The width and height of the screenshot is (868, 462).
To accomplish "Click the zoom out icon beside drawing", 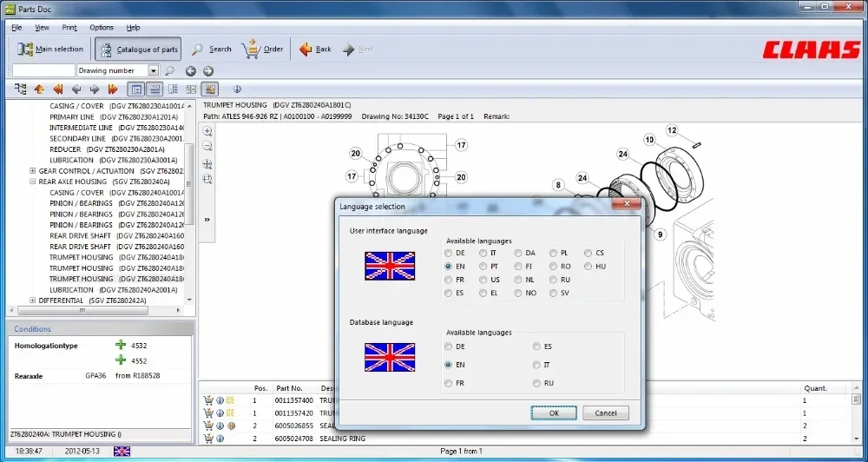I will [x=207, y=147].
